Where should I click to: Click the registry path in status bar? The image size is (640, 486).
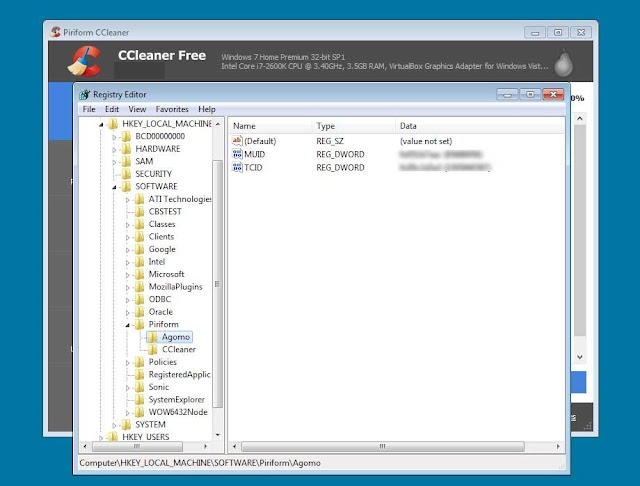coord(200,463)
